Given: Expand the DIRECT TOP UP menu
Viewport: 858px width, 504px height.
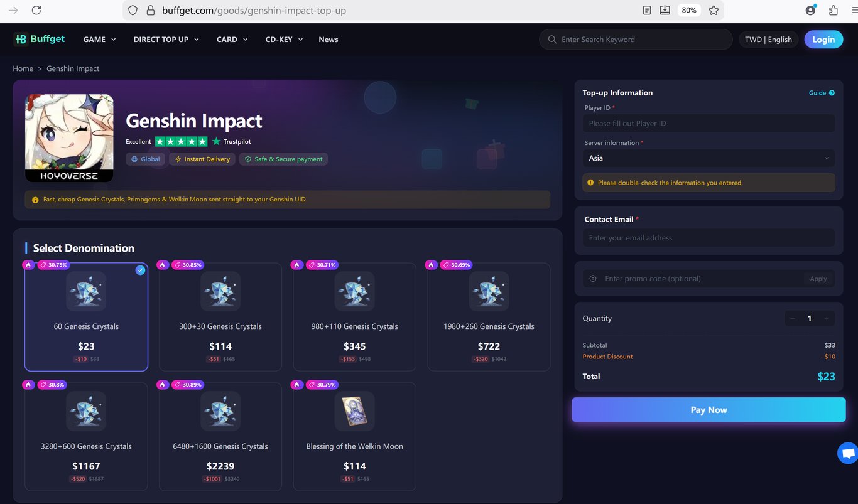Looking at the screenshot, I should click(166, 40).
